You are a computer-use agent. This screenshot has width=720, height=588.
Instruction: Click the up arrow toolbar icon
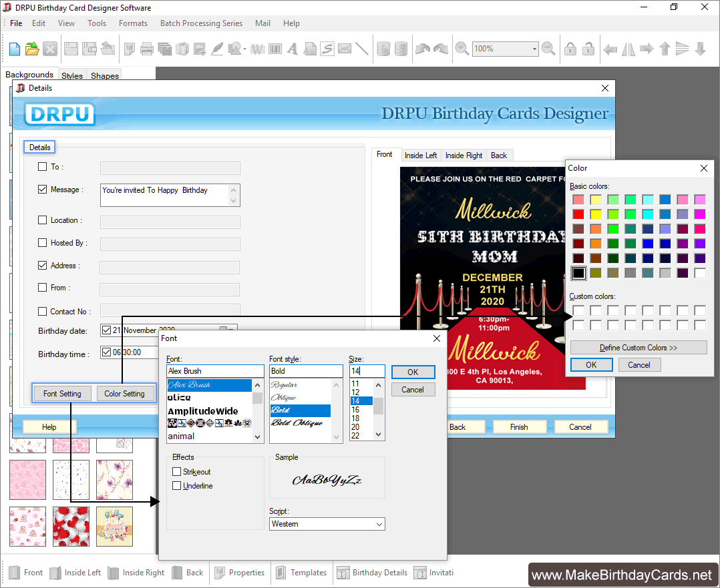tap(665, 49)
